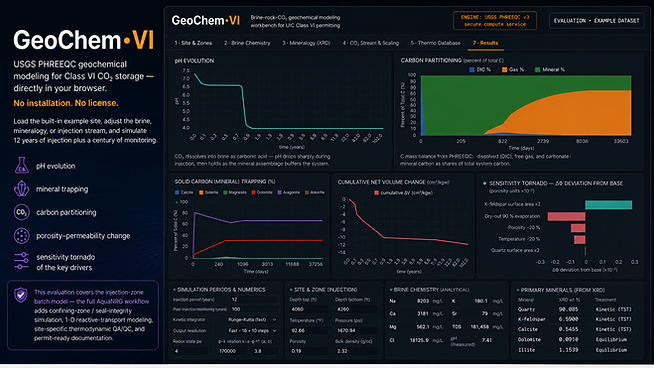Click the Na value 8203 in brine chemistry

tap(423, 301)
